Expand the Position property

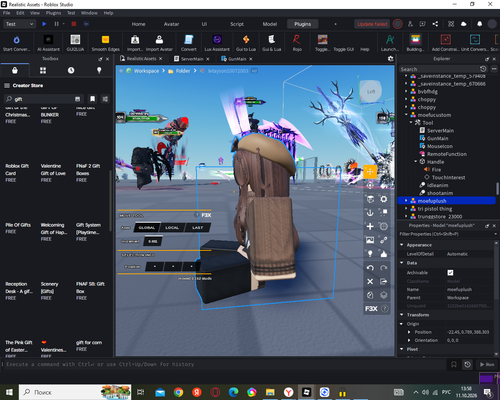coord(409,332)
